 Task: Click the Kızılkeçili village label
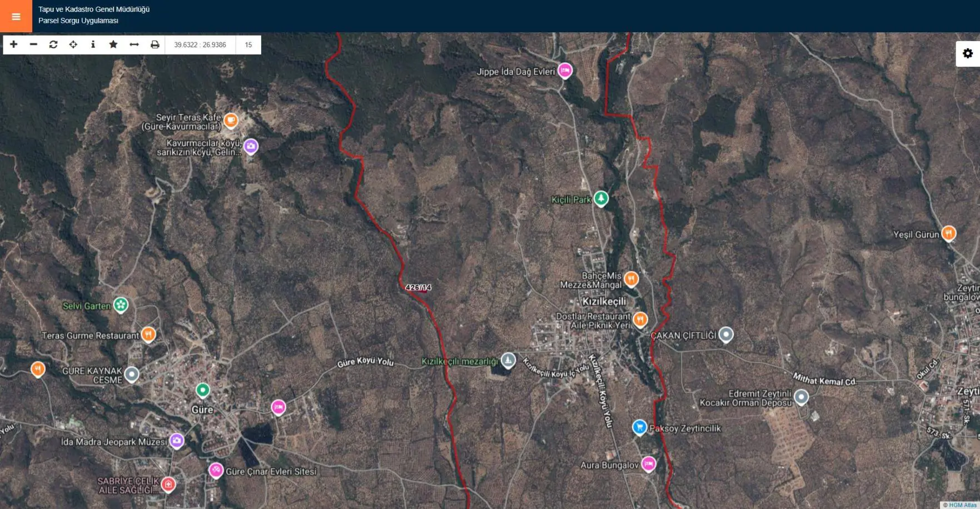pyautogui.click(x=604, y=301)
